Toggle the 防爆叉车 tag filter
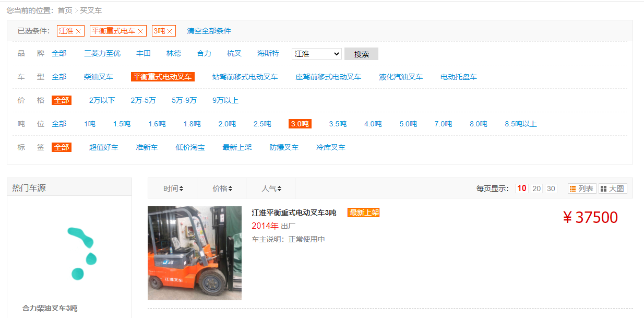 pos(284,147)
